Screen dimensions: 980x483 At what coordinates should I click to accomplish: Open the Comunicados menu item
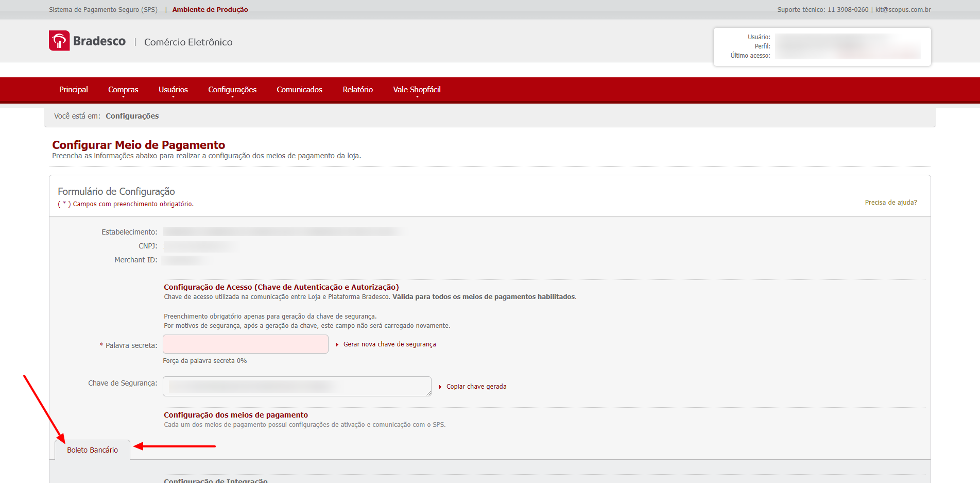pyautogui.click(x=299, y=90)
